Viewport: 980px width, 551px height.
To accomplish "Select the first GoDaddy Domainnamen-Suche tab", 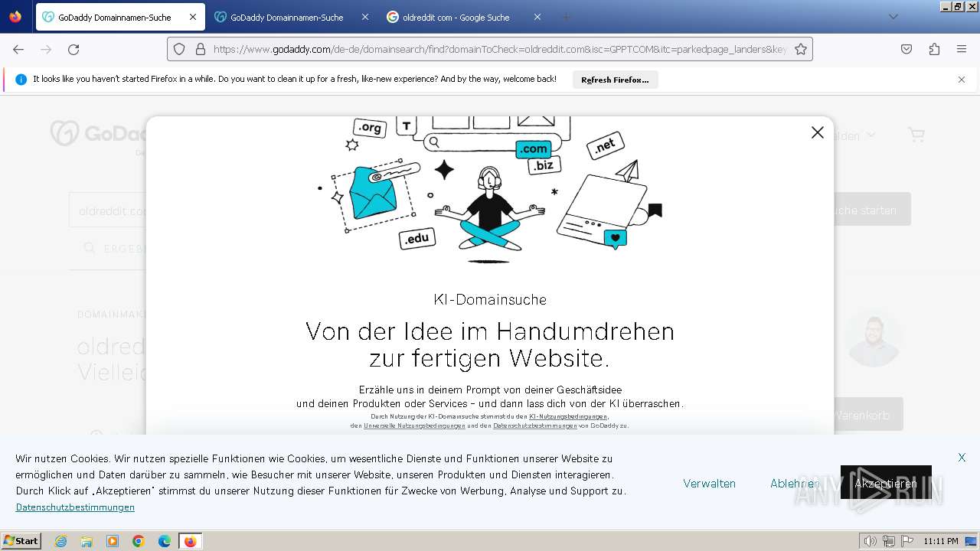I will (x=120, y=17).
